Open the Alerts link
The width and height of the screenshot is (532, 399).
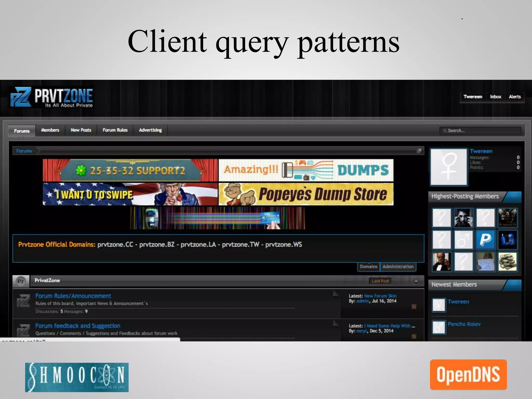[515, 97]
